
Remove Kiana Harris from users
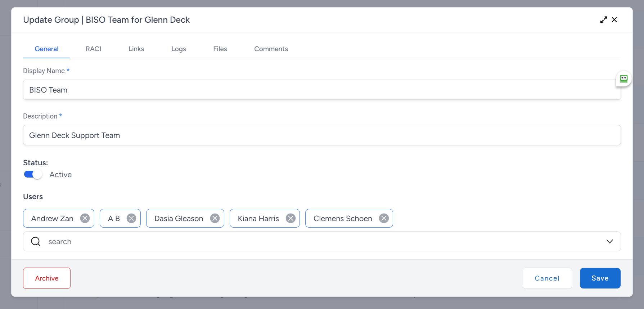point(291,218)
